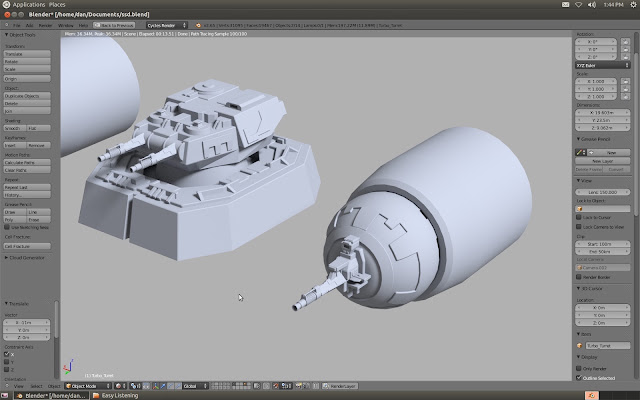Click Calculate Paths button

[27, 162]
